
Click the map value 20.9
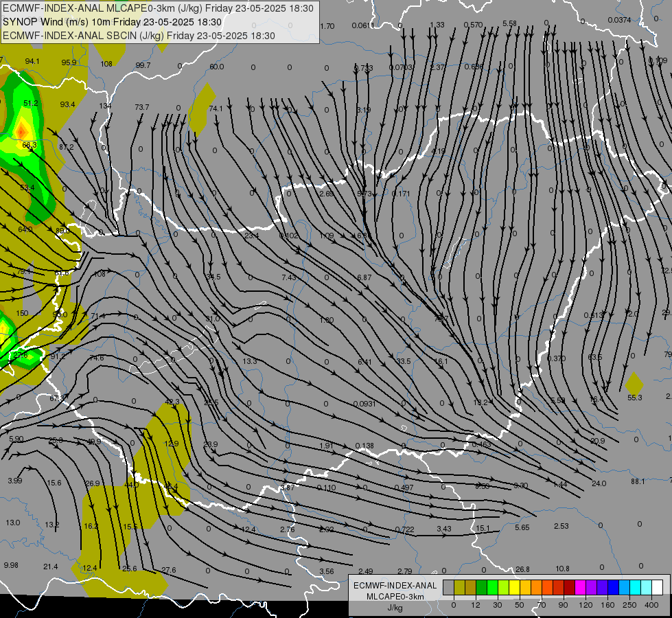coord(597,441)
